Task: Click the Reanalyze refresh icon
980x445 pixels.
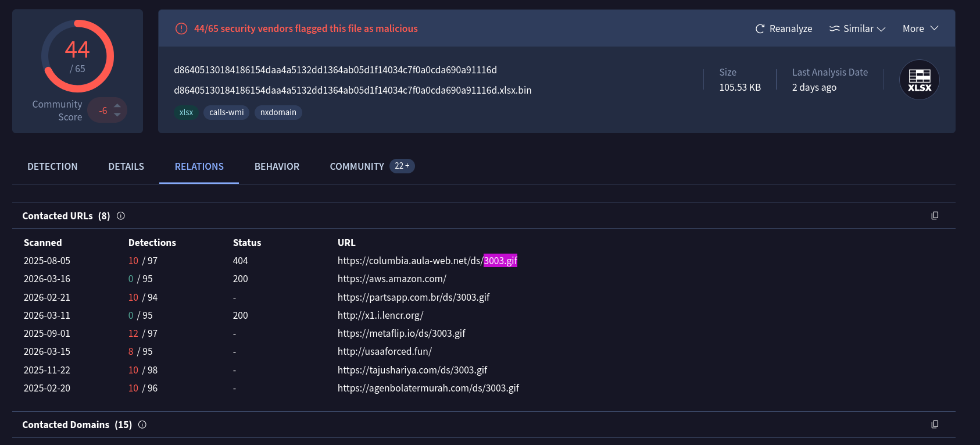Action: pos(759,29)
